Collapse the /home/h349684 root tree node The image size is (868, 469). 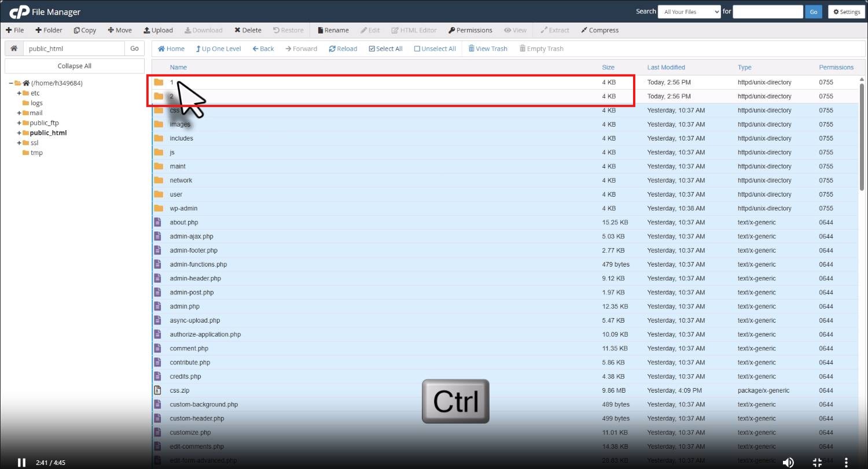click(x=11, y=83)
